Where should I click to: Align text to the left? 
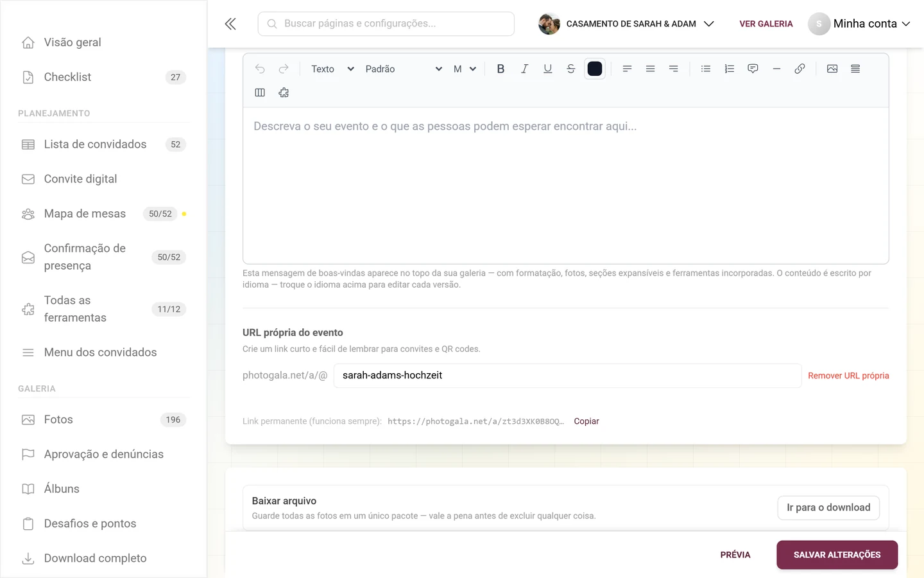627,69
